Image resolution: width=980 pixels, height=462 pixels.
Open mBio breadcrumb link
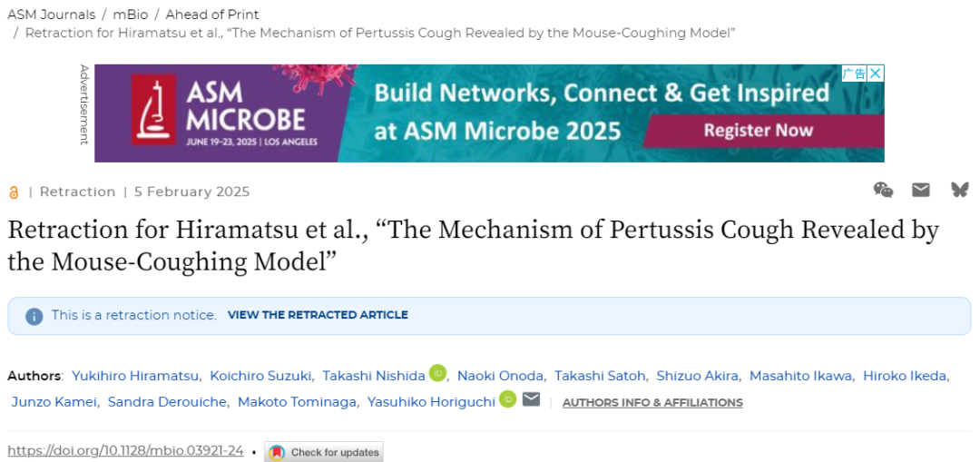[x=131, y=15]
